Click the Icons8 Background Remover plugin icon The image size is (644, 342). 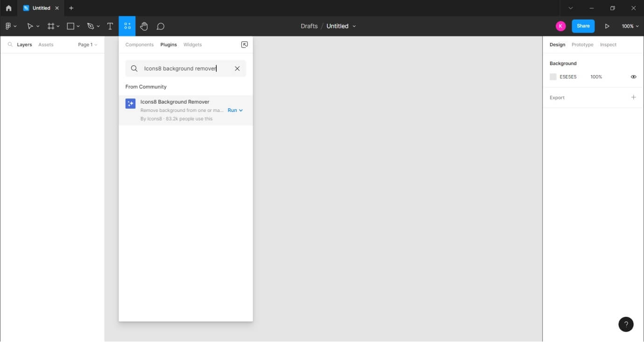tap(130, 104)
